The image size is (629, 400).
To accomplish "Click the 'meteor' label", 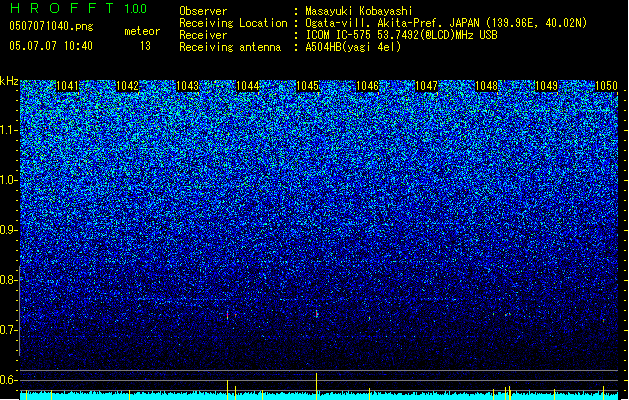I will point(142,31).
